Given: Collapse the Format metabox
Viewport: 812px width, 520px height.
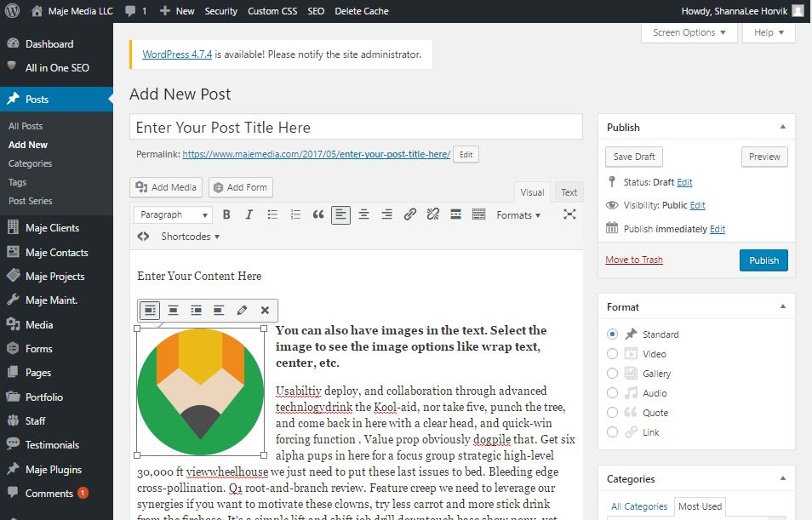Looking at the screenshot, I should (x=783, y=306).
